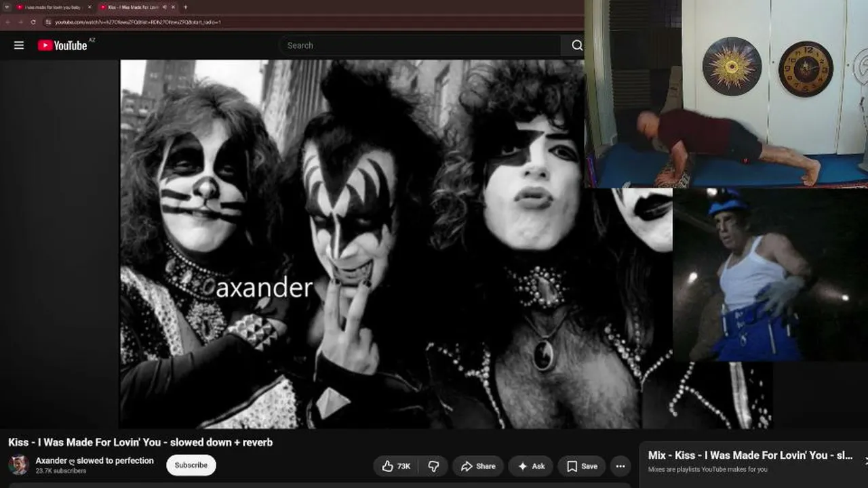Open the YouTube hamburger guide menu

(19, 45)
